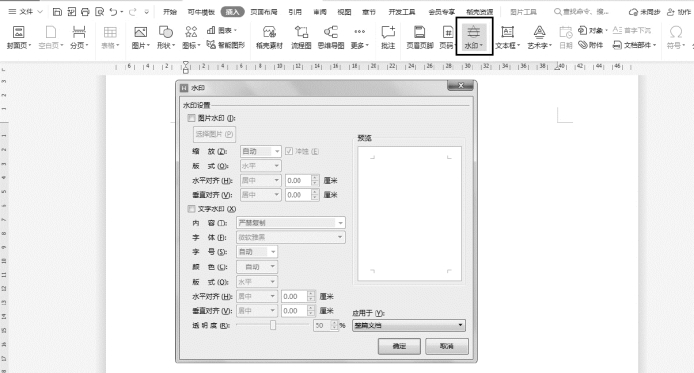Click the 图表 chart tool
The width and height of the screenshot is (694, 373).
point(221,30)
